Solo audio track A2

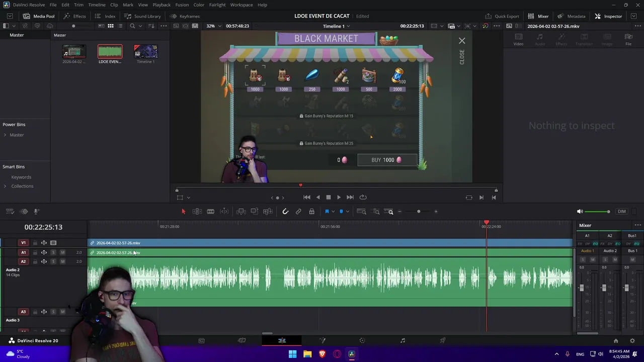(x=53, y=261)
